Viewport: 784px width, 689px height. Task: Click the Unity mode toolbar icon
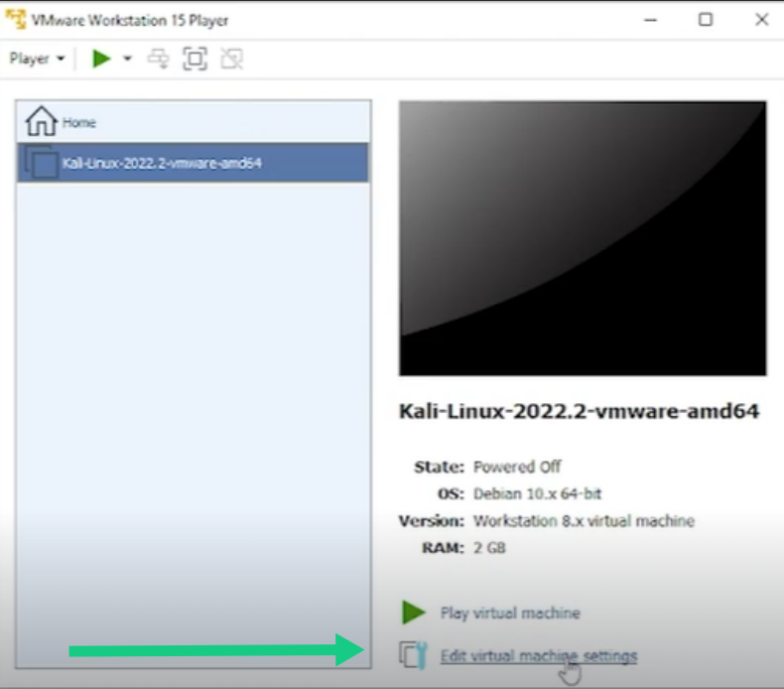232,59
